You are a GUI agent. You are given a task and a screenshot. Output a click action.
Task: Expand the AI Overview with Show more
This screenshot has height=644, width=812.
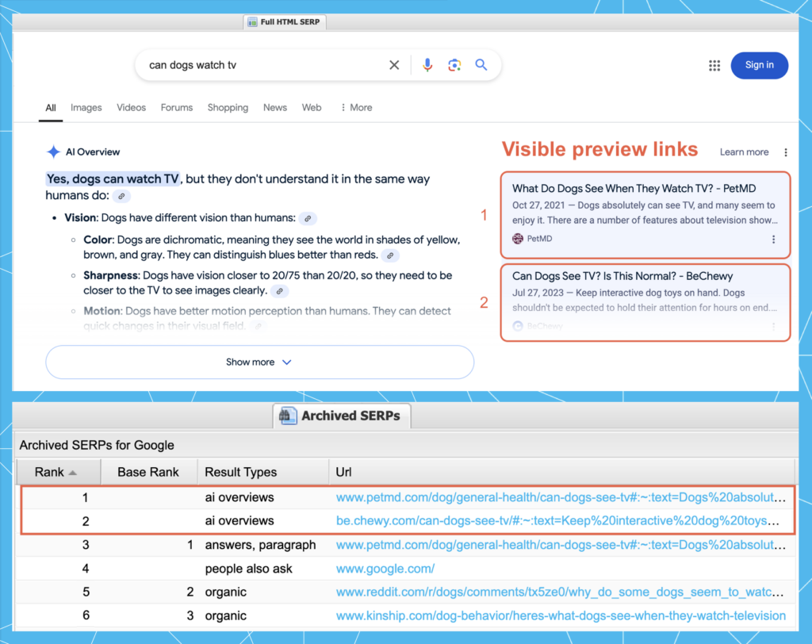259,362
